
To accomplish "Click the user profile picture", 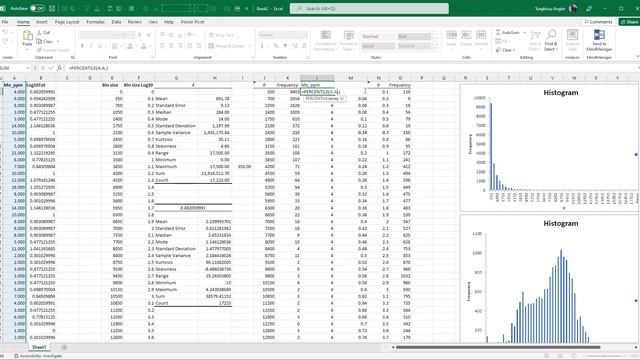I will 573,8.
